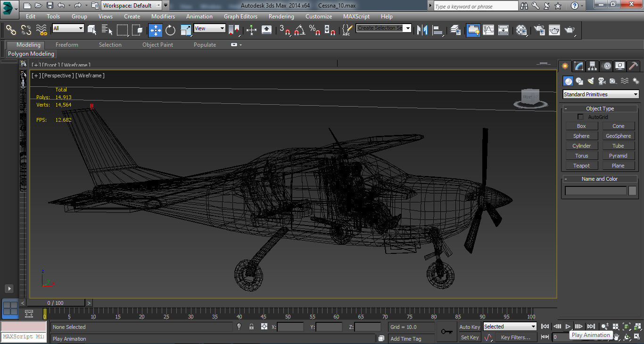Switch to the Freeform ribbon tab
This screenshot has width=644, height=344.
tap(67, 45)
